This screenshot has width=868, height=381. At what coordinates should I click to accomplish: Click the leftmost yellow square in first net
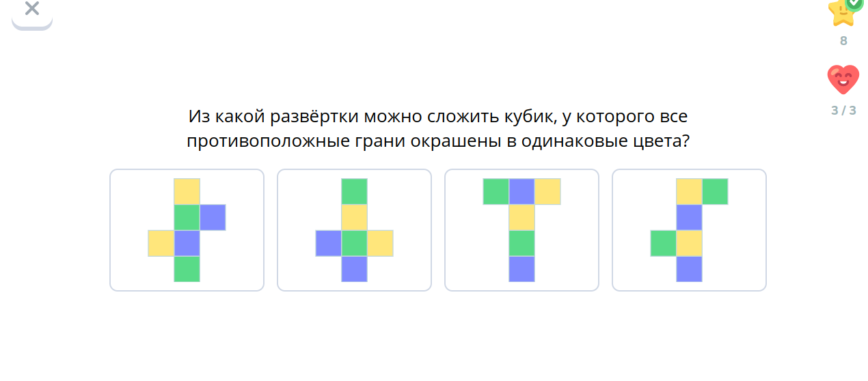pyautogui.click(x=161, y=243)
